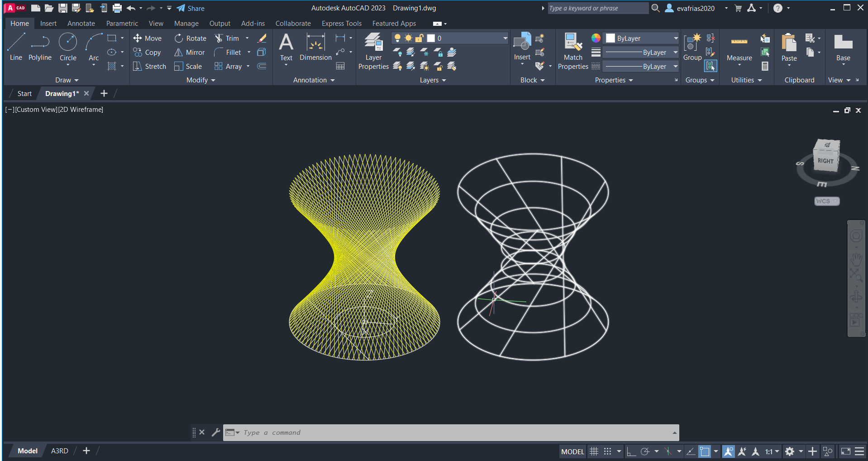868x461 pixels.
Task: Toggle polar tracking in status bar
Action: pos(645,451)
